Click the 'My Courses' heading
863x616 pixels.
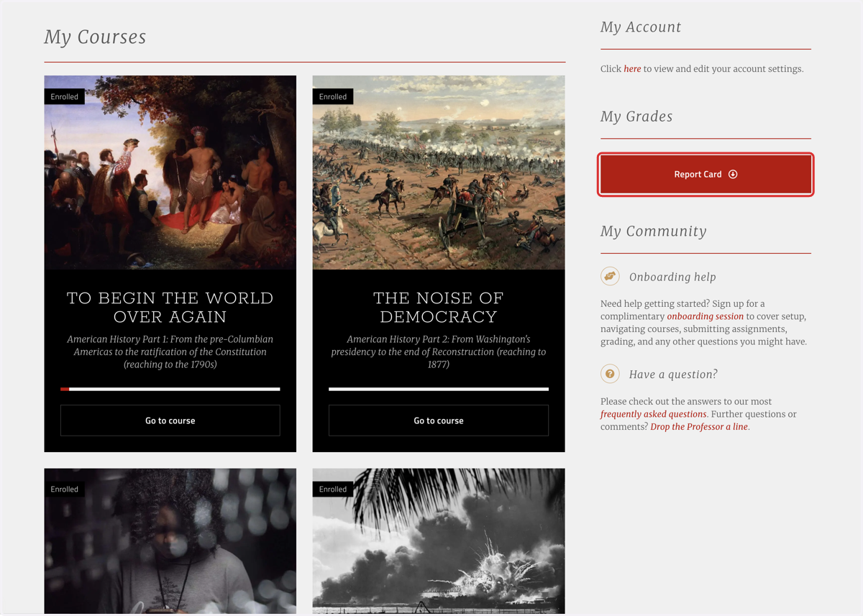tap(95, 37)
